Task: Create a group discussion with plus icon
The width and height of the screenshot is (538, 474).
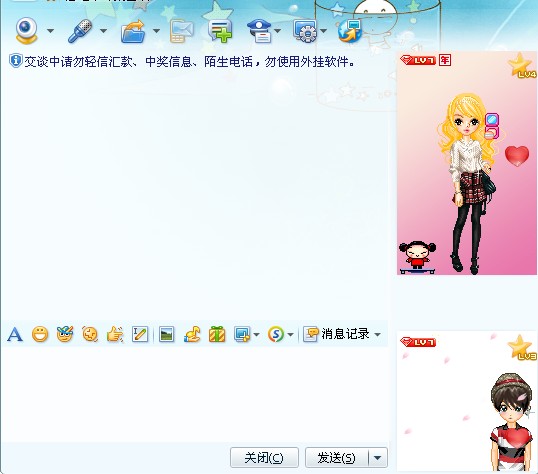Action: [x=220, y=31]
